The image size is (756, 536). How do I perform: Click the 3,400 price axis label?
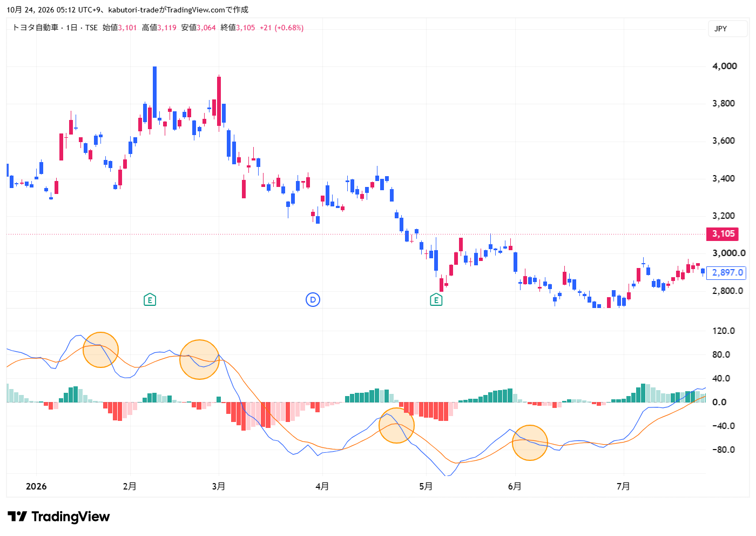[724, 178]
